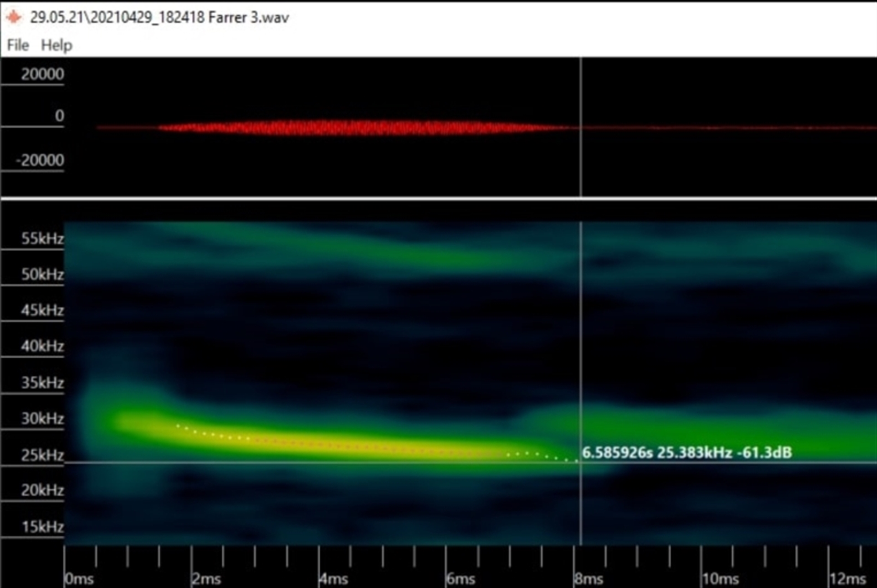Click the 4ms mark on time axis
The width and height of the screenshot is (877, 588).
333,579
